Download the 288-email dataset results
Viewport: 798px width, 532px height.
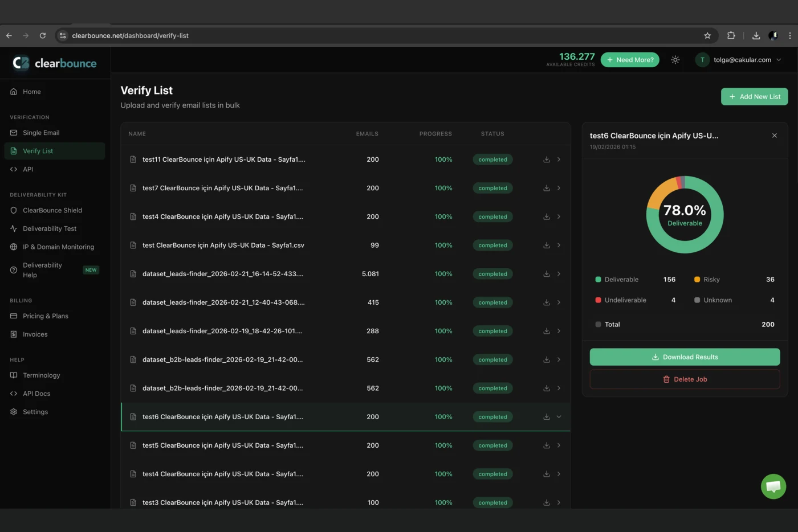[547, 331]
